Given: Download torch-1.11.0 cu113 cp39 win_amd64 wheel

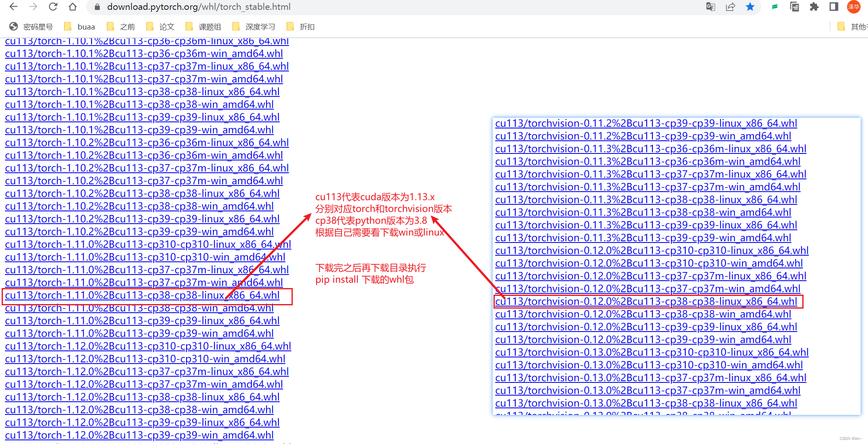Looking at the screenshot, I should [x=139, y=334].
